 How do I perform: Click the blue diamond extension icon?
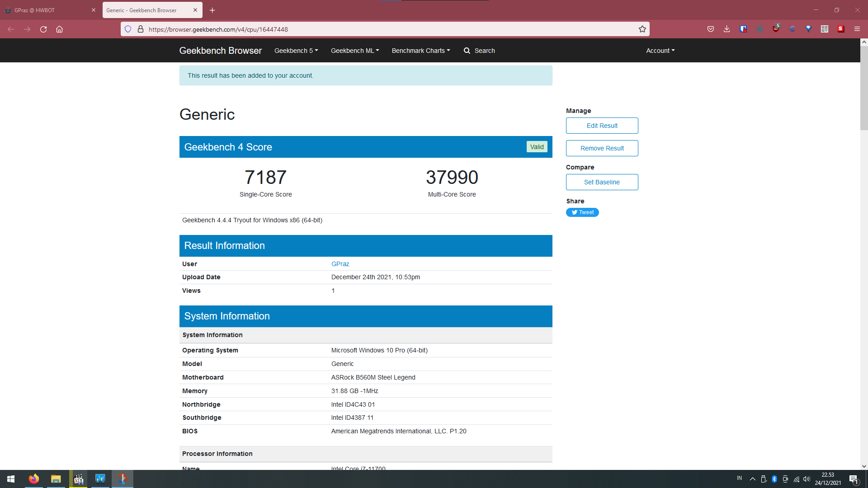click(x=808, y=29)
